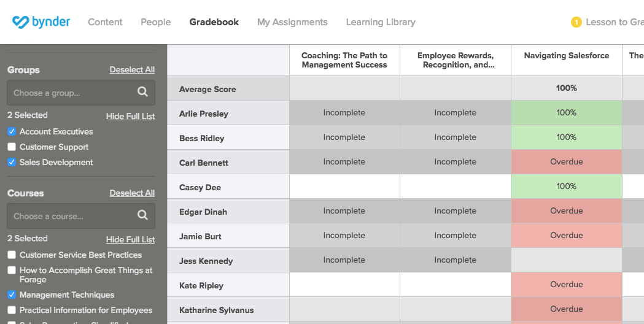Image resolution: width=644 pixels, height=324 pixels.
Task: Check Customer Service Best Practices course
Action: 12,255
